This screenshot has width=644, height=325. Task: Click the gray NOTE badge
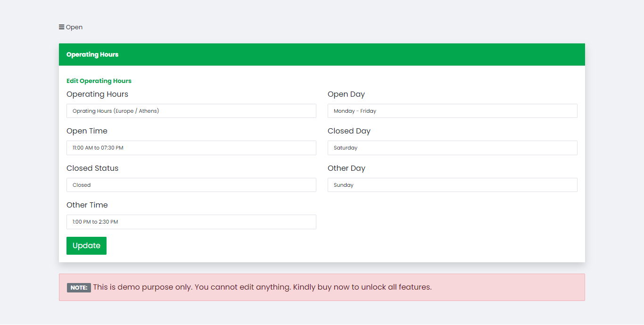[x=79, y=288]
